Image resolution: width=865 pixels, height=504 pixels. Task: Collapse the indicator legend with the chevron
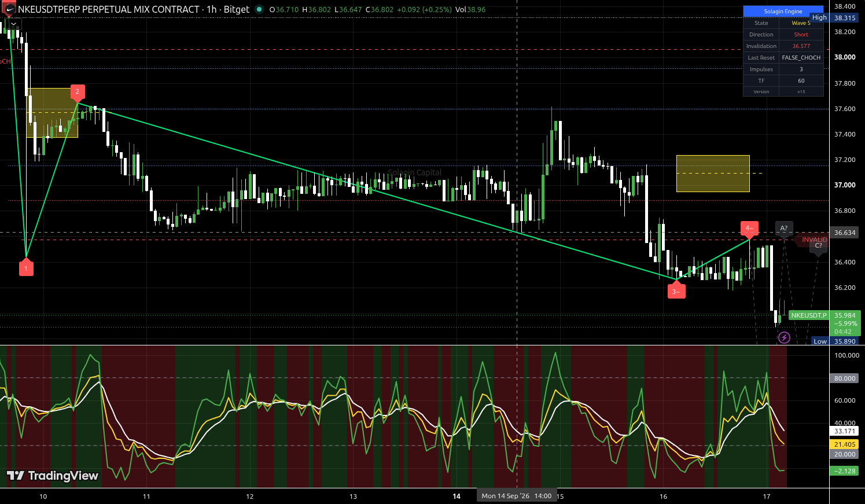click(13, 24)
